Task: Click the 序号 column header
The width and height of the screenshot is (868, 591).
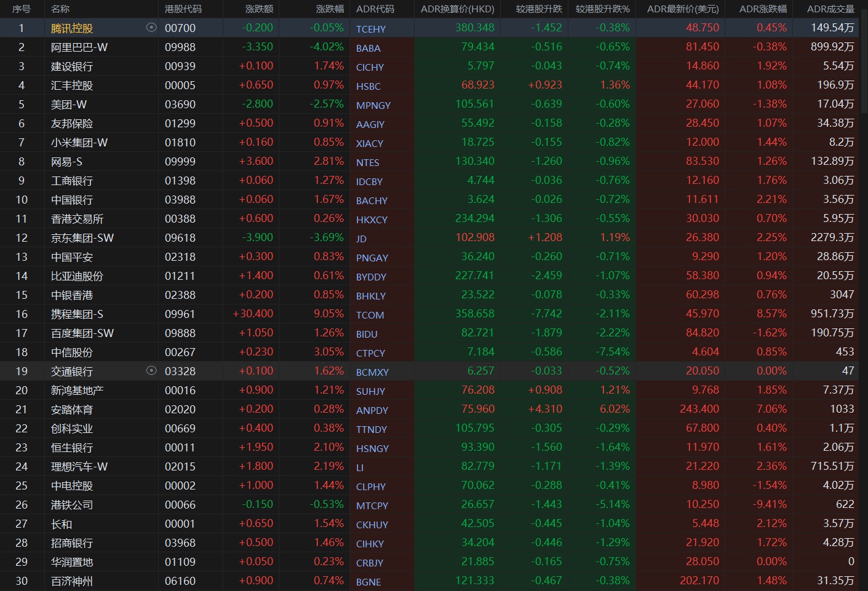Action: pos(22,9)
